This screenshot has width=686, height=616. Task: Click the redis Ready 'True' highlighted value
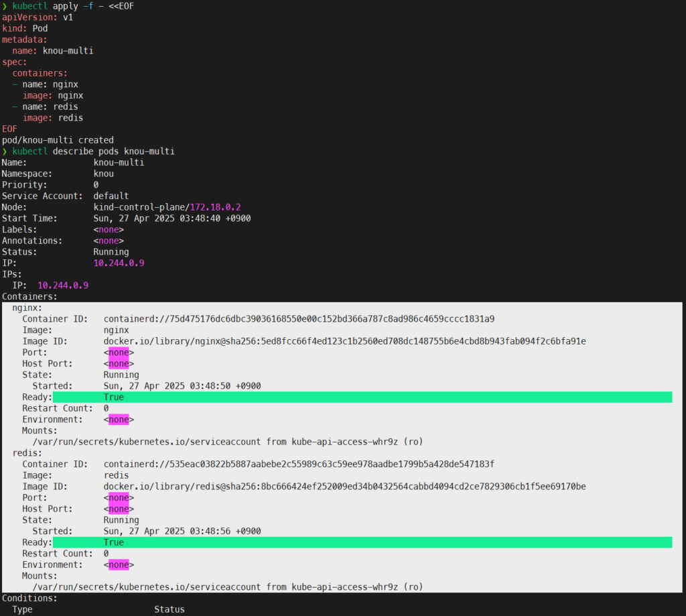(x=114, y=542)
